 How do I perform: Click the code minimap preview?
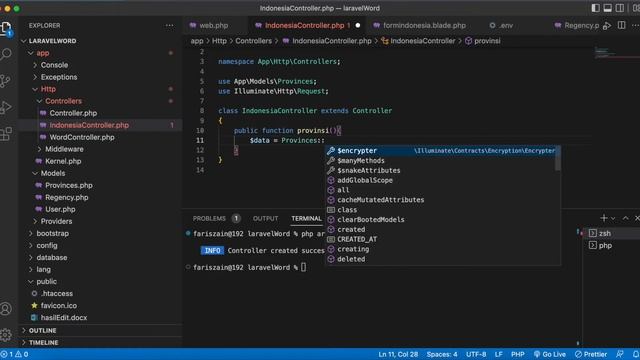click(x=607, y=53)
